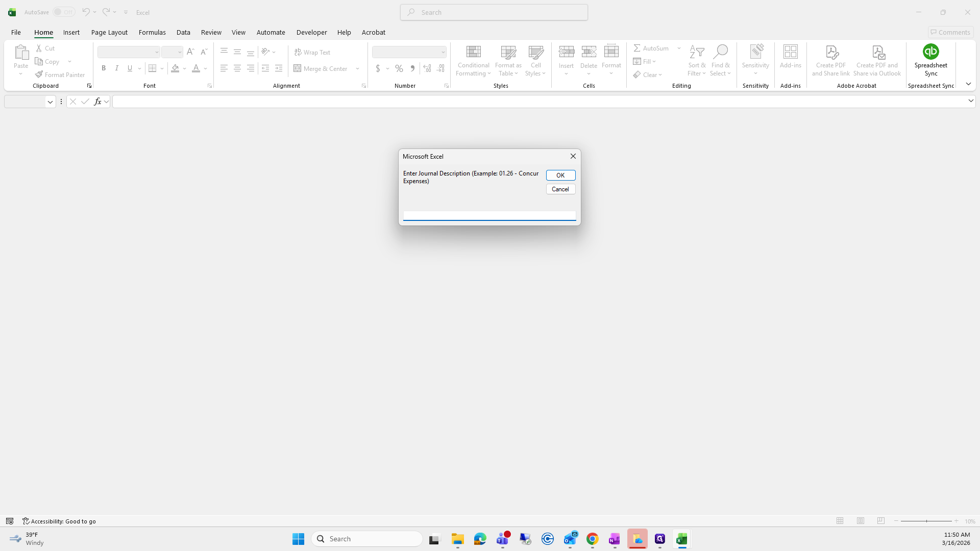The height and width of the screenshot is (551, 980).
Task: Switch to the Developer tab
Action: click(311, 32)
